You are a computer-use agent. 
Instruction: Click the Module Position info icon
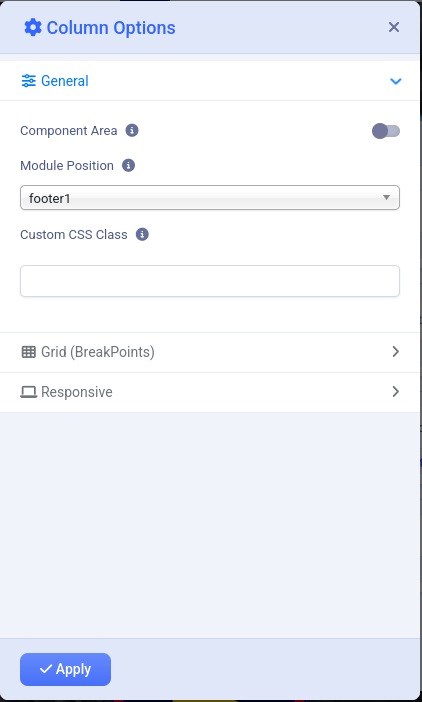click(128, 165)
